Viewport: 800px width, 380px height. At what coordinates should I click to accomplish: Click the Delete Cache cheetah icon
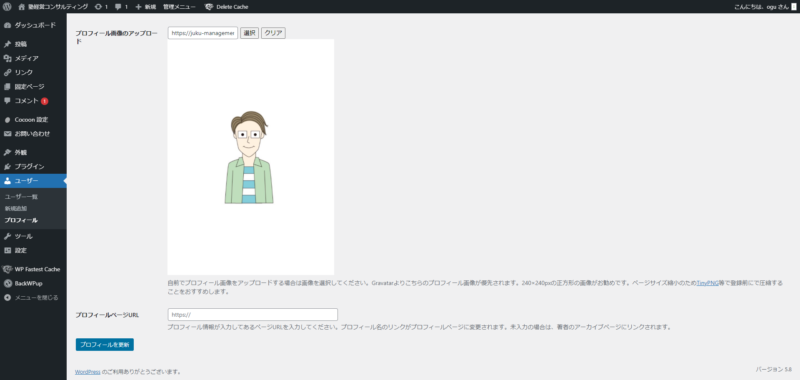click(x=209, y=7)
